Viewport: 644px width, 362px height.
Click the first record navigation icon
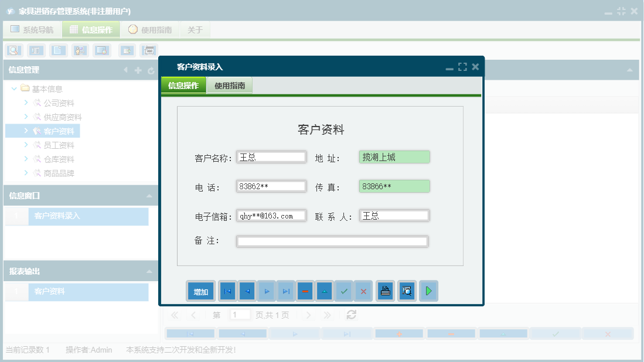point(227,291)
